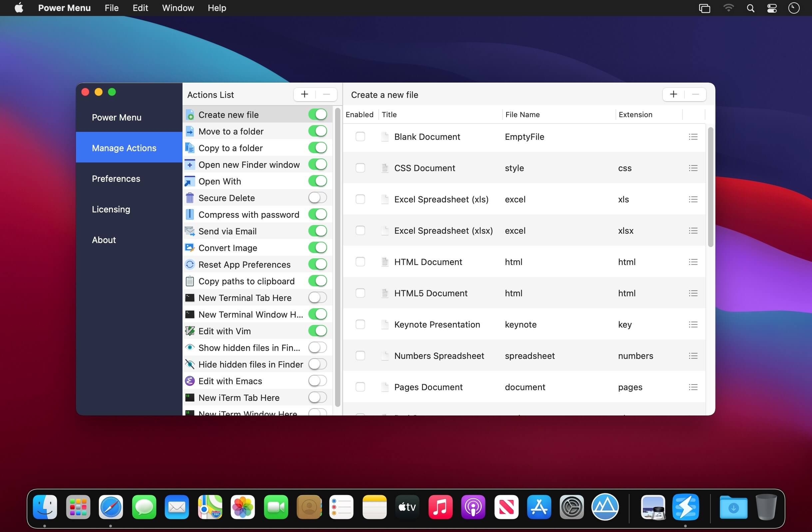Screen dimensions: 812x532
Task: Open the Window menu in menu bar
Action: (x=178, y=8)
